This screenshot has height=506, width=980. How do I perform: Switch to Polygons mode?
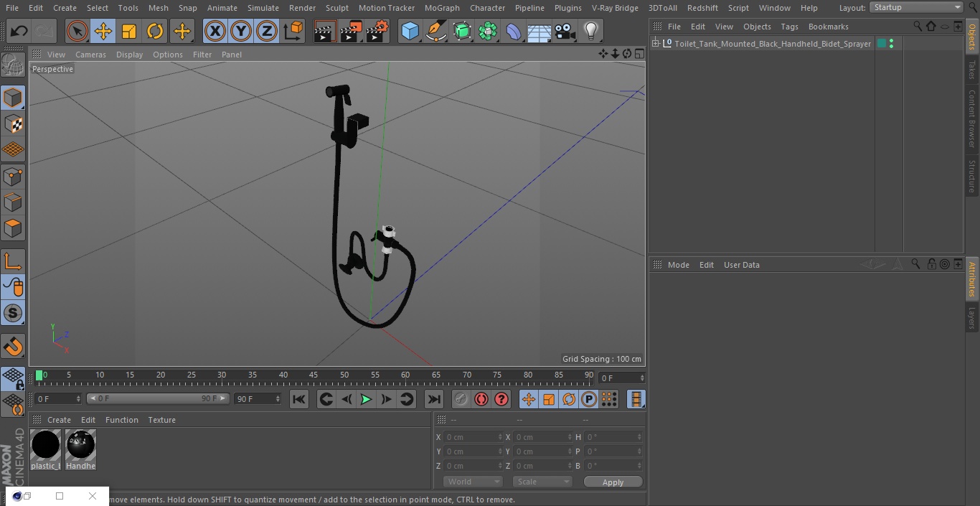13,228
